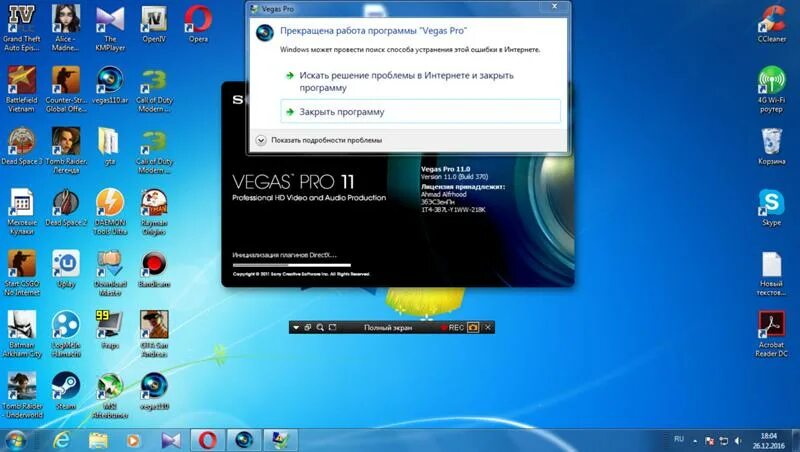800x452 pixels.
Task: Open File Explorer from taskbar
Action: (98, 440)
